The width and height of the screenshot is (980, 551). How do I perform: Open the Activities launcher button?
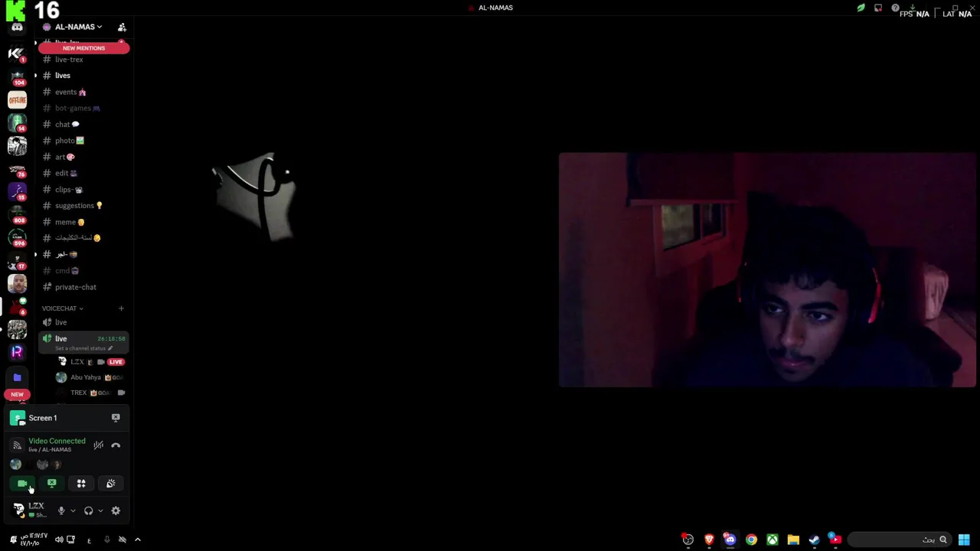point(81,484)
